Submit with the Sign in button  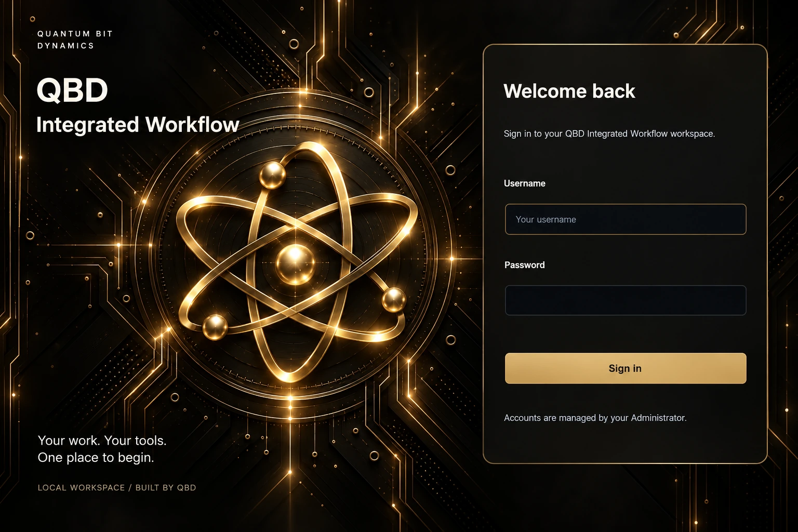click(626, 368)
